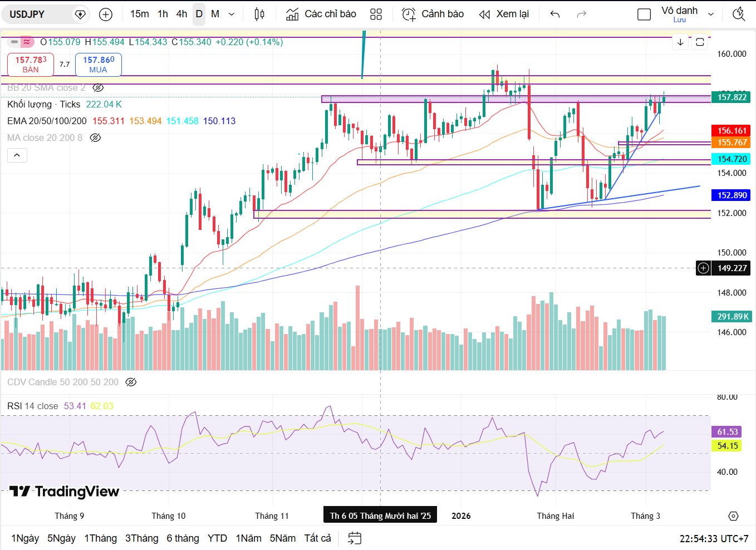The width and height of the screenshot is (756, 550).
Task: Click the purple RSI value 61.53 label
Action: (x=726, y=432)
